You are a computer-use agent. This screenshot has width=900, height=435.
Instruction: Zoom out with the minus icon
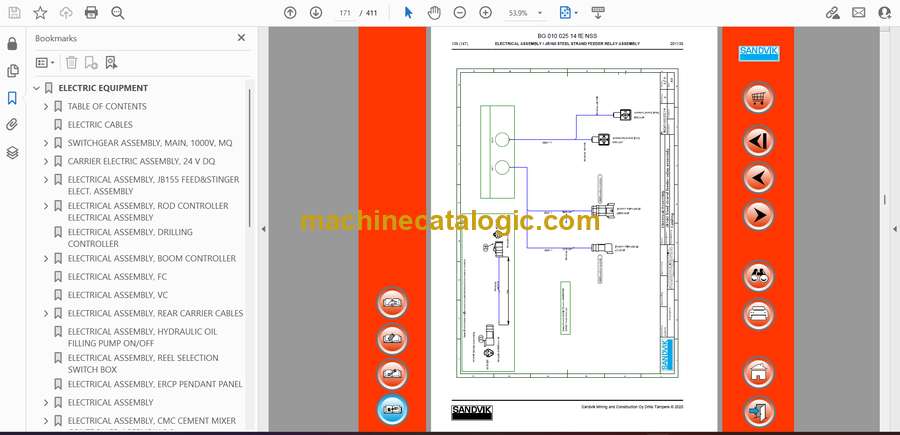[x=460, y=13]
